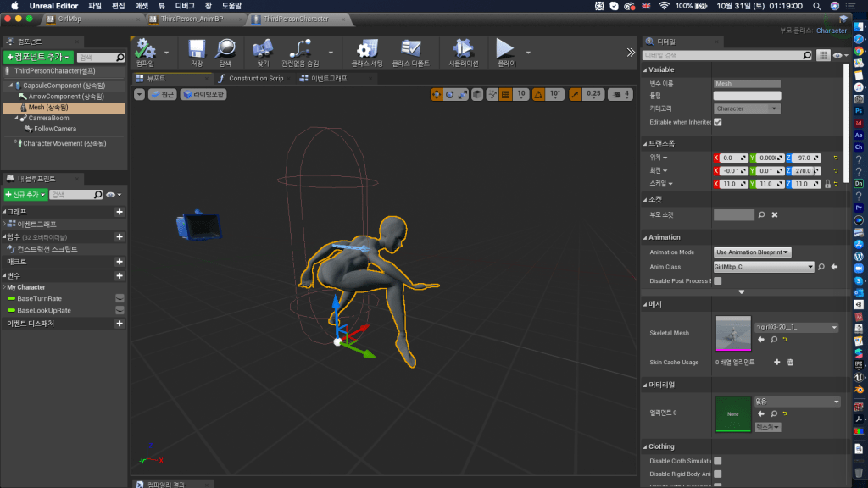Enable the Disable Post Process checkbox
868x488 pixels.
coord(718,280)
